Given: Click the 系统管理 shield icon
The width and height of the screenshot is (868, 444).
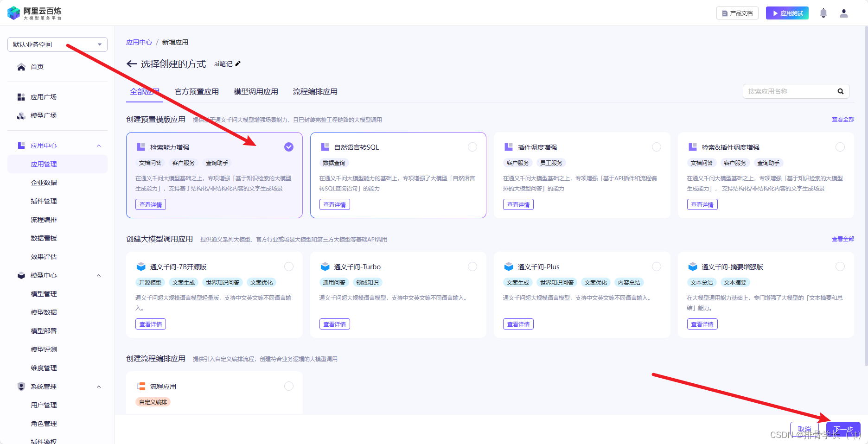Looking at the screenshot, I should click(x=21, y=387).
